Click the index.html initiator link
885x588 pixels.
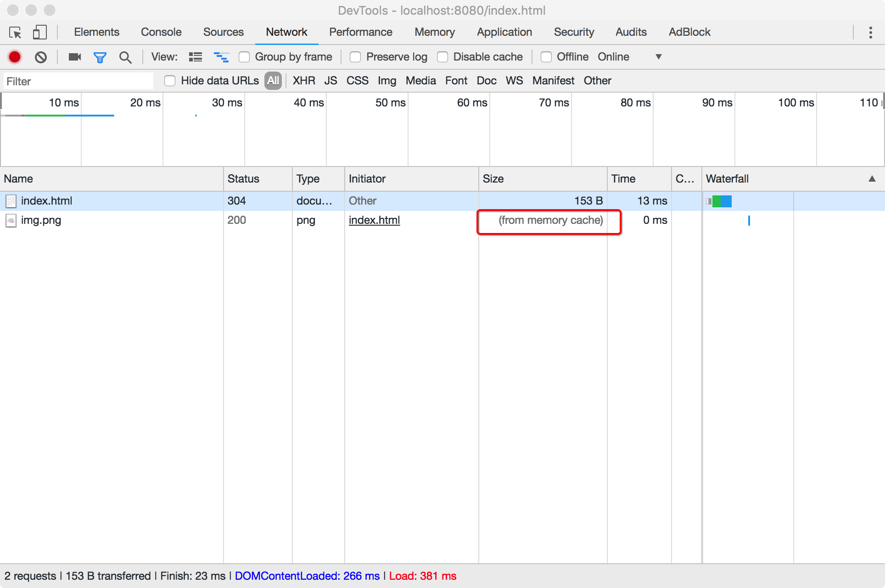[374, 220]
